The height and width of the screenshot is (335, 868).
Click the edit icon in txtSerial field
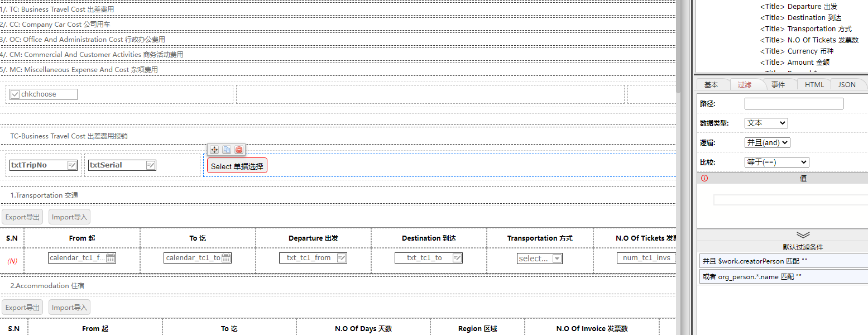[x=150, y=165]
